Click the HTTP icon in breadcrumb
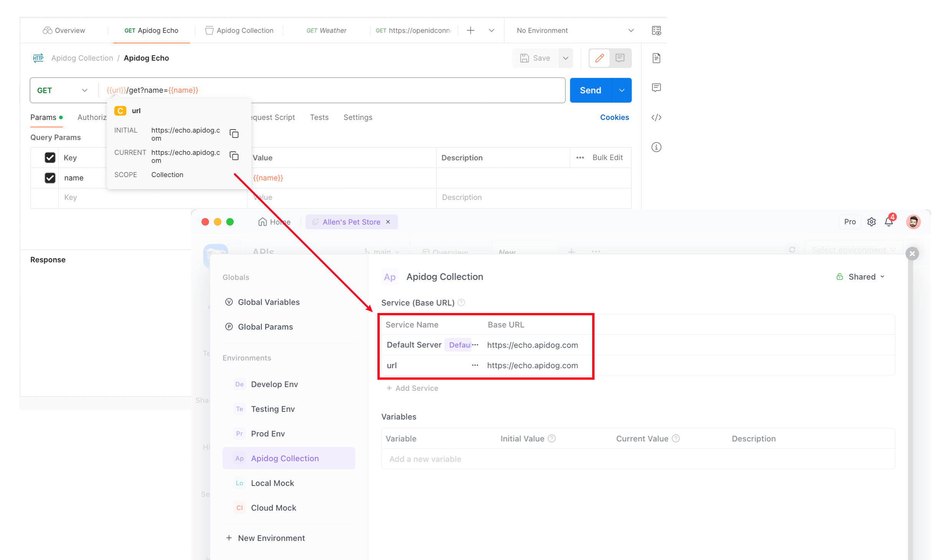 coord(38,58)
